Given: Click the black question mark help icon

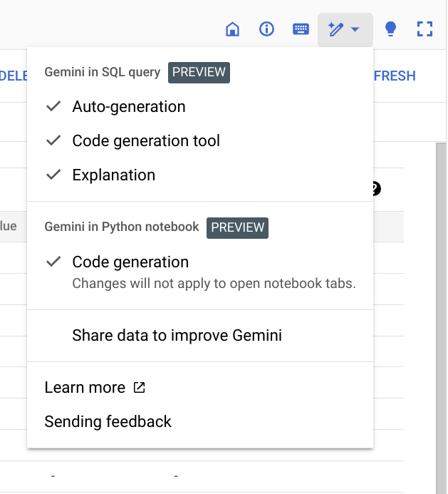Looking at the screenshot, I should [376, 188].
